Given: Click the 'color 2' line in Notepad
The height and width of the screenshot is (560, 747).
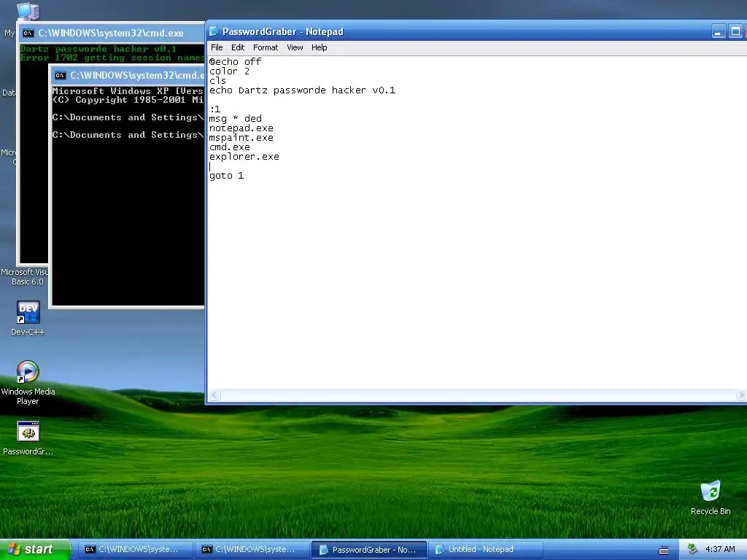Looking at the screenshot, I should point(229,71).
